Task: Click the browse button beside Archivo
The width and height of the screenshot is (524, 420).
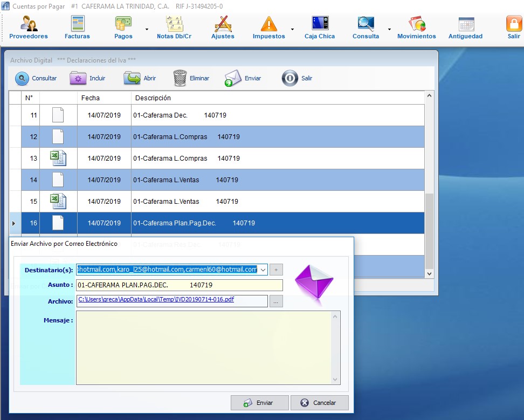Action: [x=276, y=301]
